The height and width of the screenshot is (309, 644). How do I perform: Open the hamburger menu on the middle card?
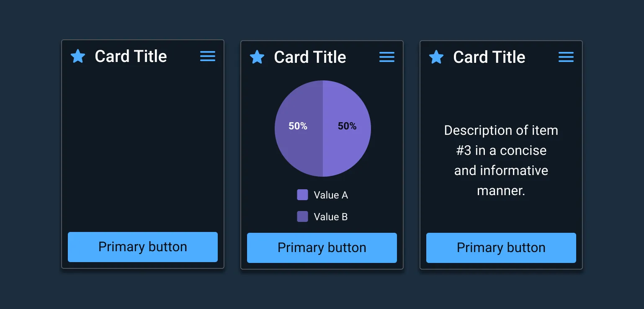point(386,57)
